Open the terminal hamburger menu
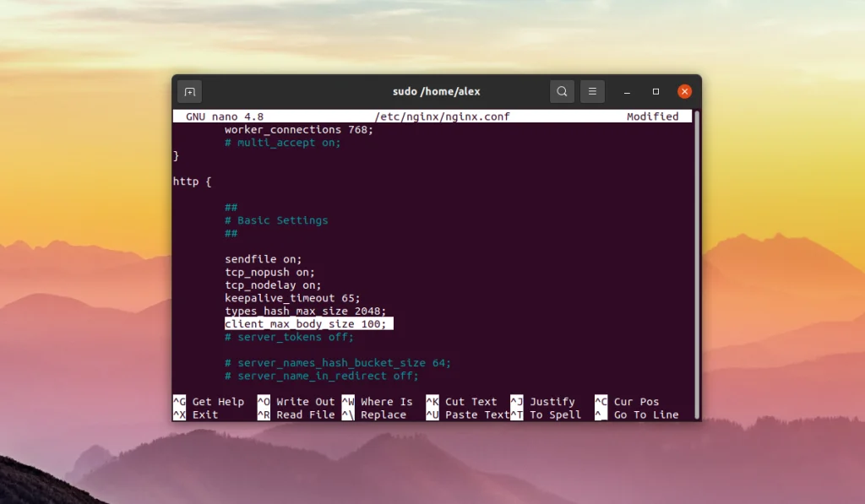The height and width of the screenshot is (504, 865). click(x=592, y=91)
